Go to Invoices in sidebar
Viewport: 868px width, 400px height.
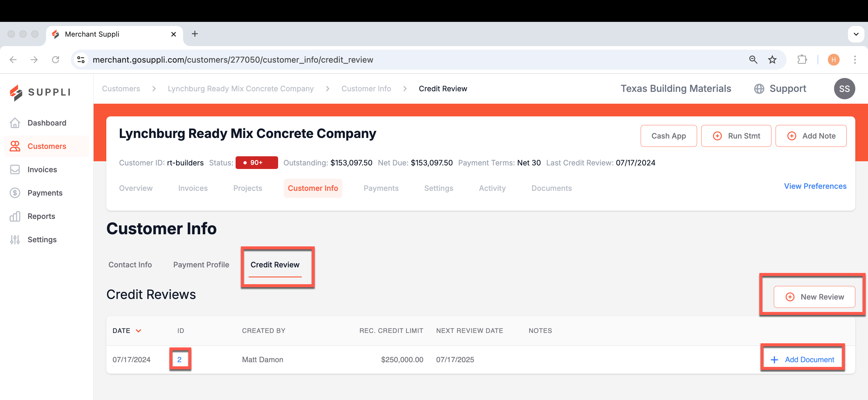click(47, 169)
